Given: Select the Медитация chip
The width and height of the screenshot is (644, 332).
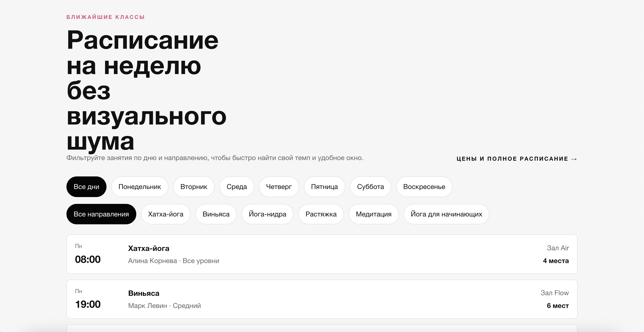Looking at the screenshot, I should pyautogui.click(x=374, y=214).
